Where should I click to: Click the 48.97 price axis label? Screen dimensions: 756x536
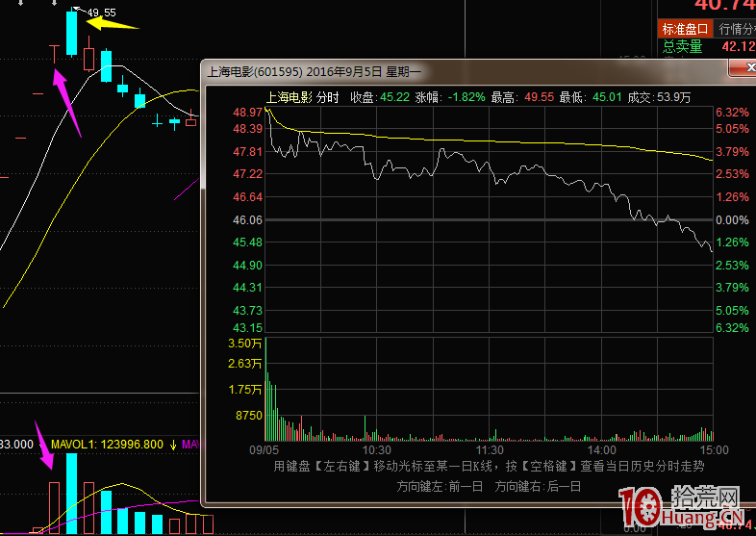[x=248, y=113]
